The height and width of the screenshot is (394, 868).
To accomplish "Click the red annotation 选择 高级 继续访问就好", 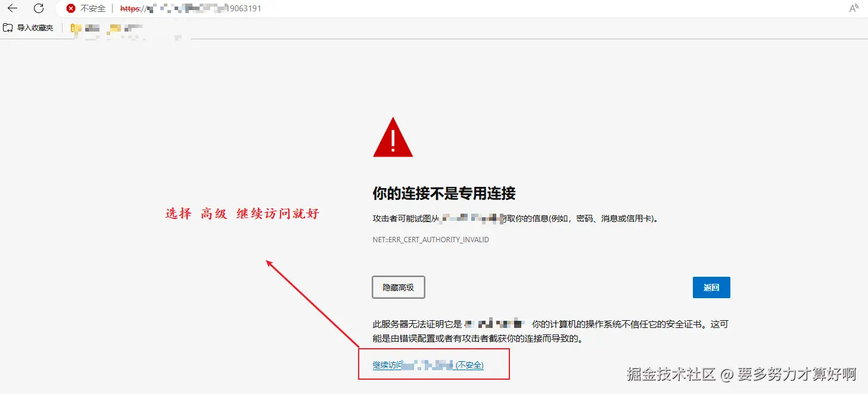I will coord(242,214).
